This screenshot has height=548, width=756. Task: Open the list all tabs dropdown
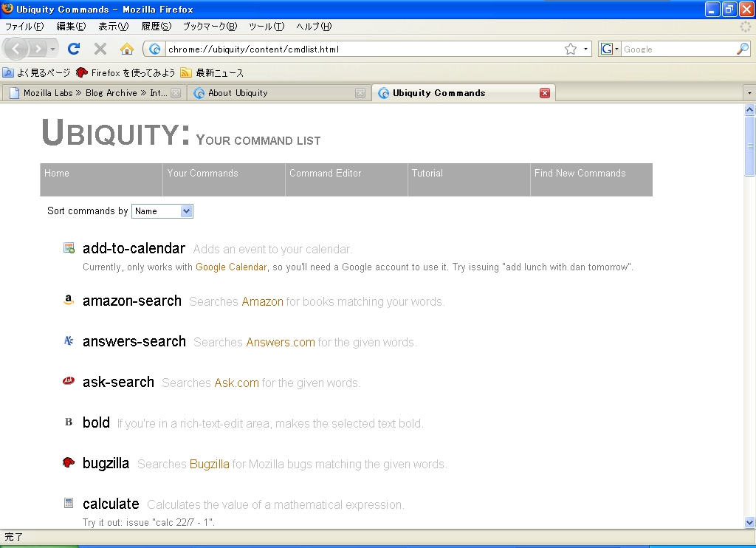pos(749,92)
